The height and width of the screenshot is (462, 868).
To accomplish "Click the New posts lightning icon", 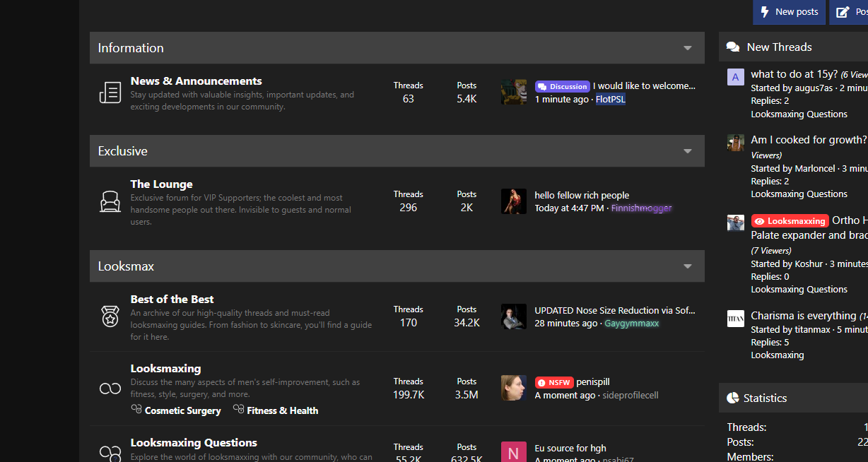I will [x=765, y=12].
